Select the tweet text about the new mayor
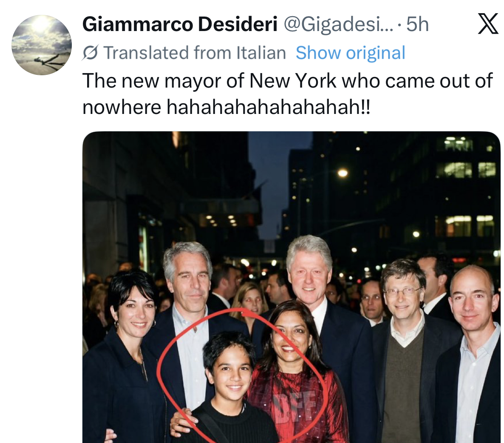This screenshot has height=443, width=504. click(287, 94)
